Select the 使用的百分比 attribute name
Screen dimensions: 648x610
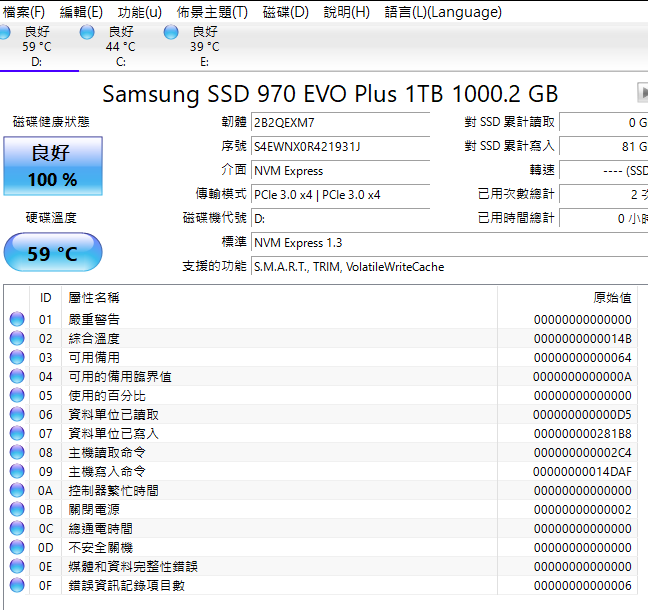[107, 396]
